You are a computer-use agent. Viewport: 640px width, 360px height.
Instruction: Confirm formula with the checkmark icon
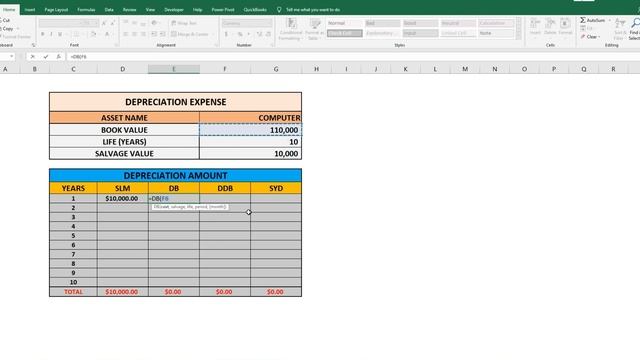[46, 57]
